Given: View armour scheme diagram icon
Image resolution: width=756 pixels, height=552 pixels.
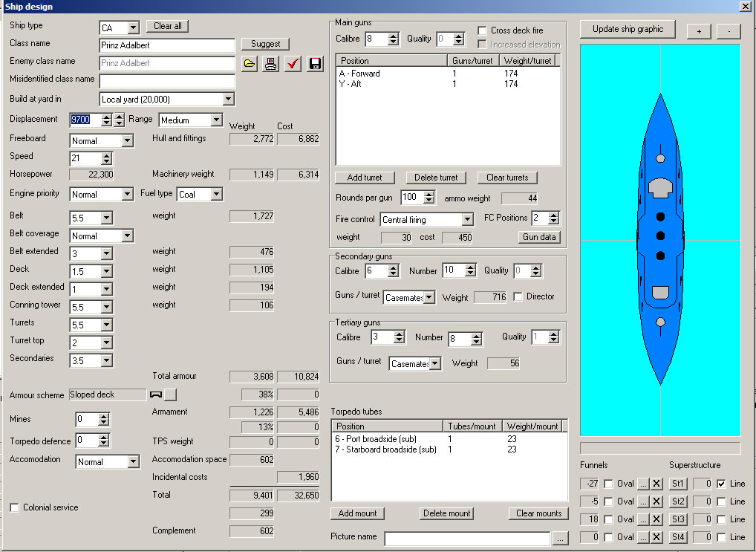Looking at the screenshot, I should (x=156, y=394).
